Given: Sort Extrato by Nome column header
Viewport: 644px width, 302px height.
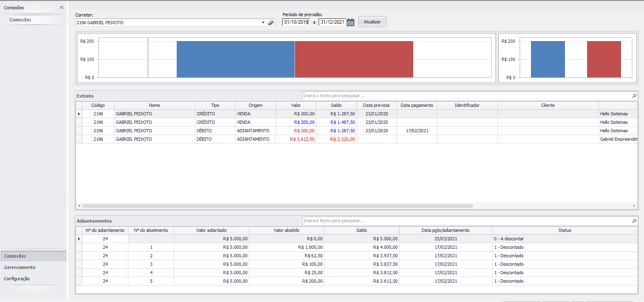Looking at the screenshot, I should [155, 105].
